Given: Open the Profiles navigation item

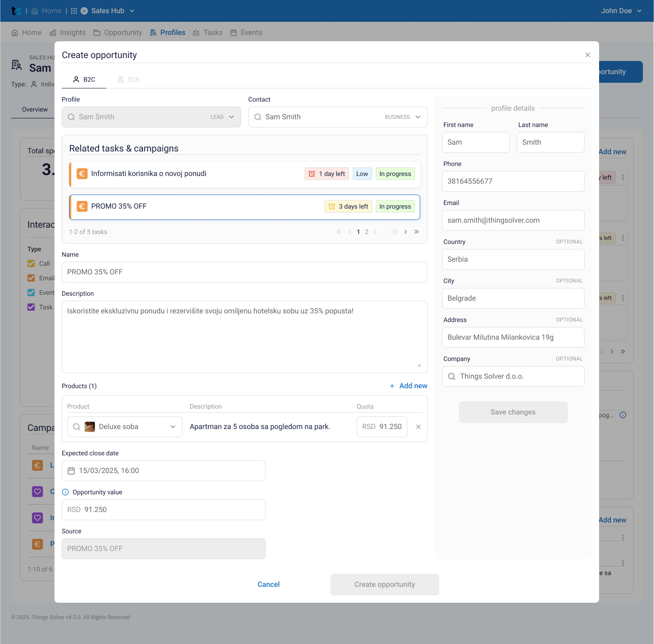Looking at the screenshot, I should point(167,33).
